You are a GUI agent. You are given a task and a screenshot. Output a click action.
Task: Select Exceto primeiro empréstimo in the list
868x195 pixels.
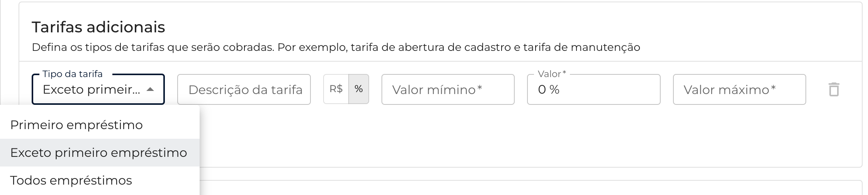(98, 153)
